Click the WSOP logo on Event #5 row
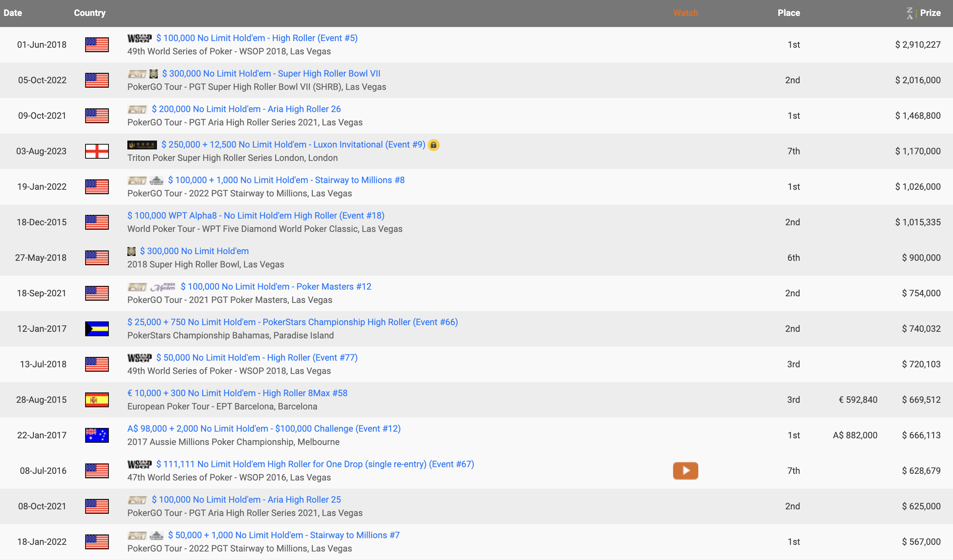The width and height of the screenshot is (953, 560). point(139,38)
